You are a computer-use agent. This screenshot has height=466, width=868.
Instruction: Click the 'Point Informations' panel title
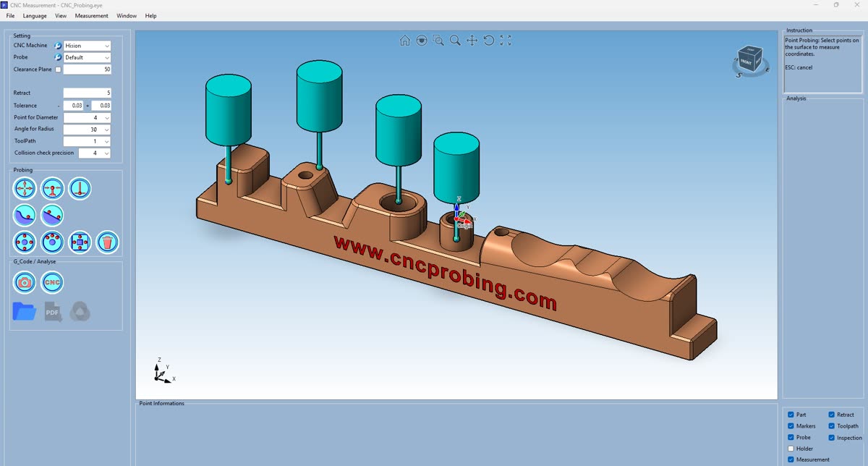pos(162,403)
